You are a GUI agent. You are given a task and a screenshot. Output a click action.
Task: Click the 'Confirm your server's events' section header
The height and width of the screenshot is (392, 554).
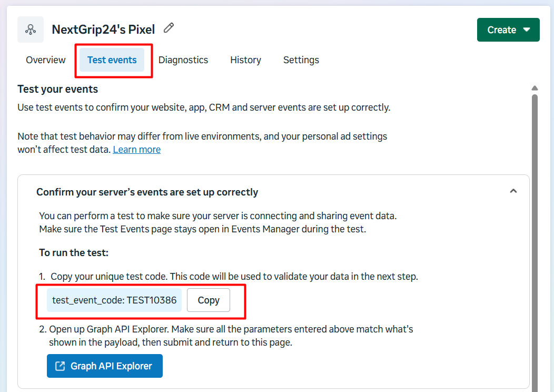[147, 192]
